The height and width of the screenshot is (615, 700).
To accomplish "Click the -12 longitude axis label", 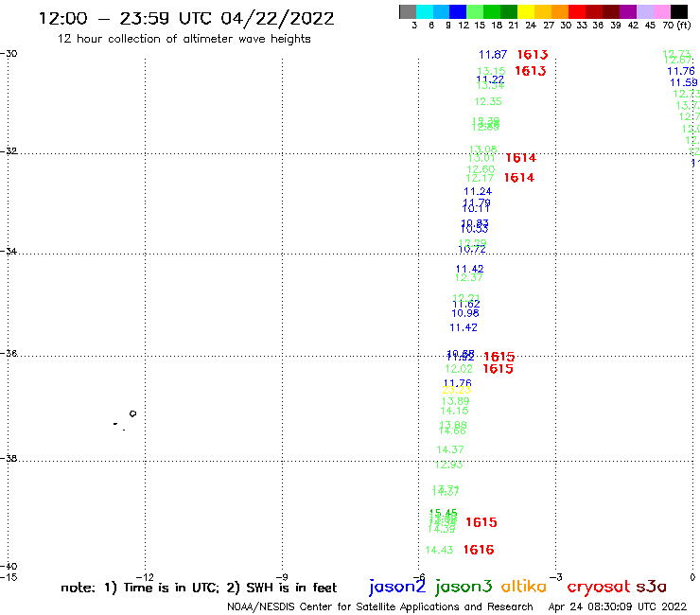I will 145,577.
